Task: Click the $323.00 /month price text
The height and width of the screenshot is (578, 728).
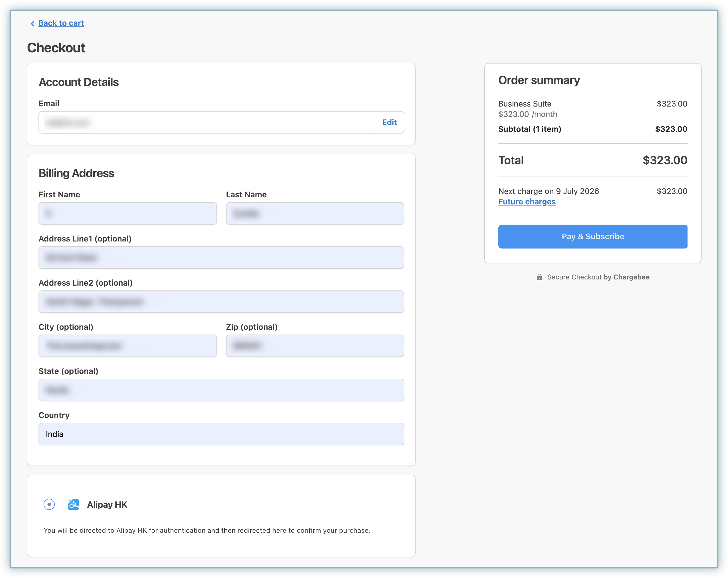Action: [x=528, y=114]
